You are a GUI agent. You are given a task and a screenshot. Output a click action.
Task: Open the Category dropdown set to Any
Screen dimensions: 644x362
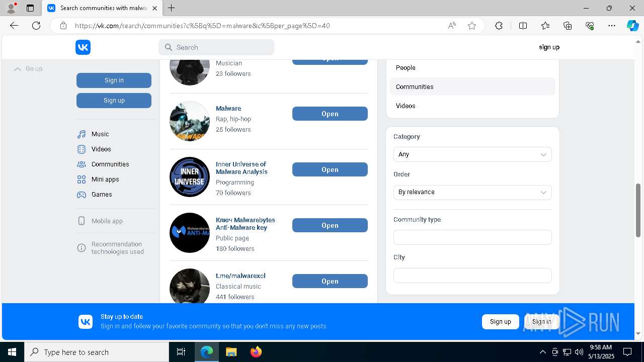point(472,154)
